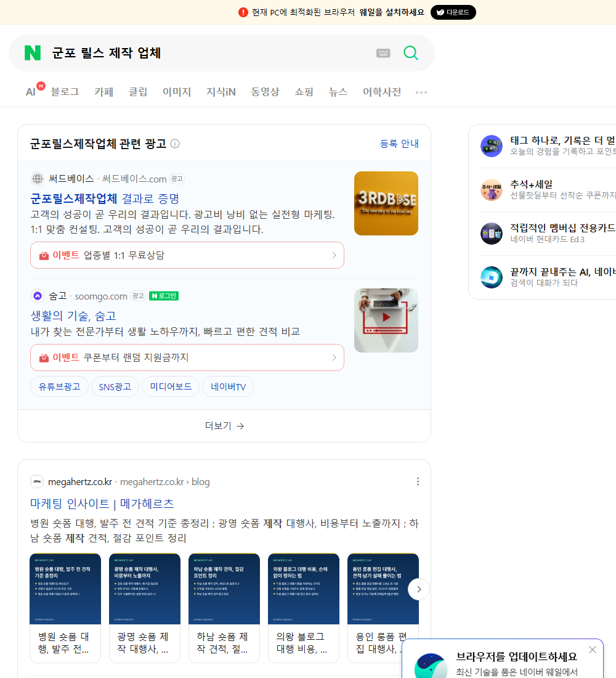Open 군포릴스제작업체 결과로 증명 ad title
Image resolution: width=616 pixels, height=678 pixels.
coord(105,198)
